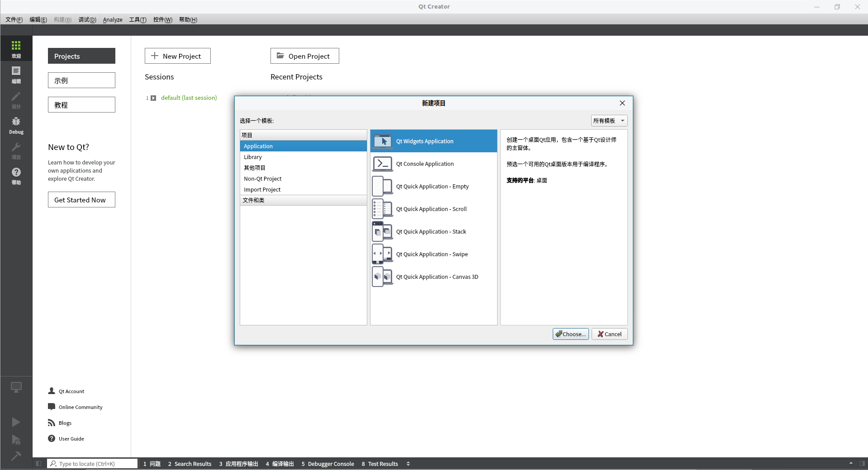Open default (last session) link
The height and width of the screenshot is (470, 868).
point(189,98)
